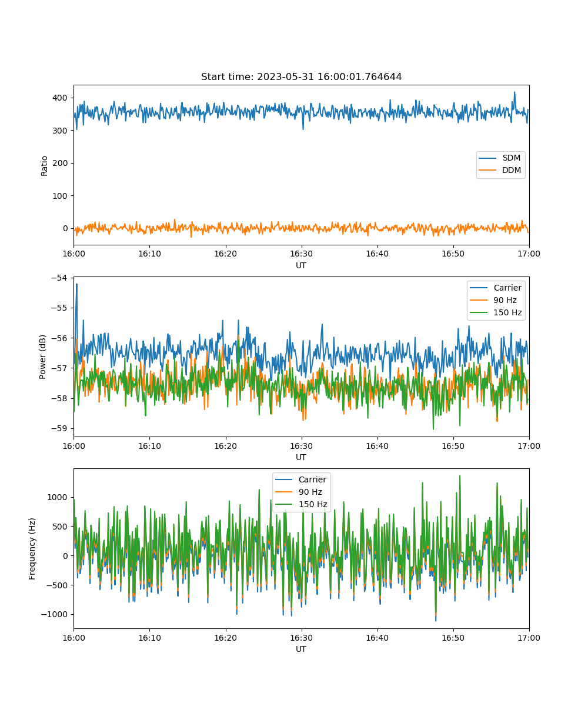
Task: Click the 17:00 tick under the Ratio plot
Action: point(529,254)
